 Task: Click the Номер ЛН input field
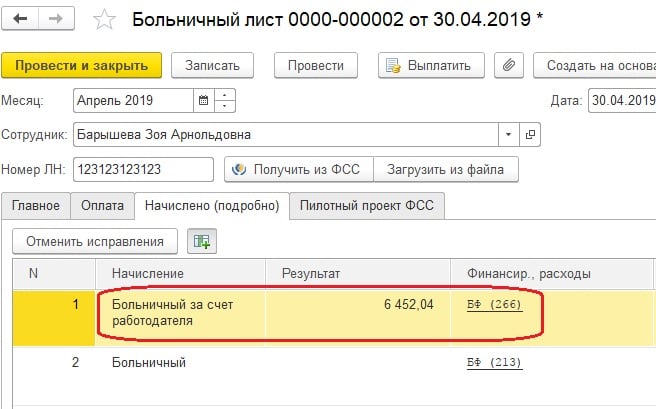[x=144, y=170]
